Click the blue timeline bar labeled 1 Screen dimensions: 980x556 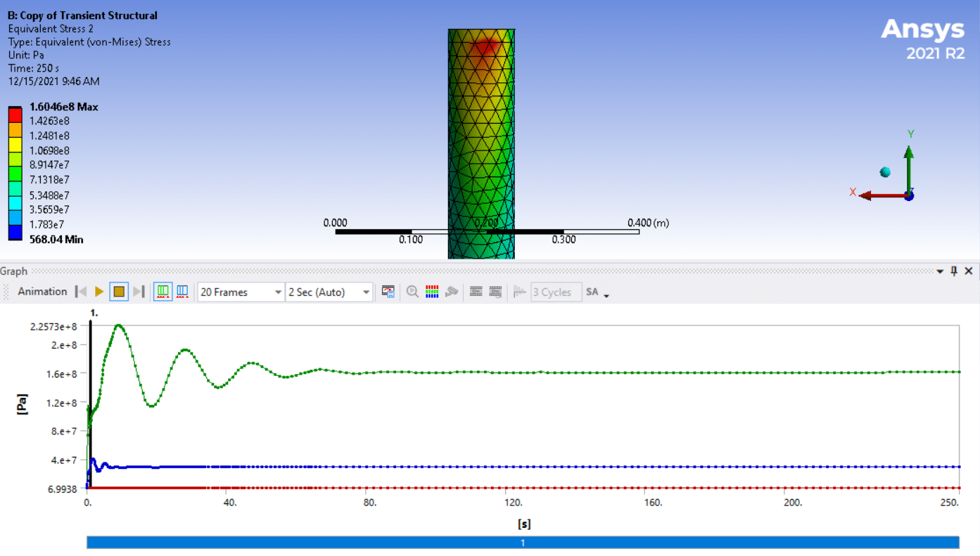[523, 543]
